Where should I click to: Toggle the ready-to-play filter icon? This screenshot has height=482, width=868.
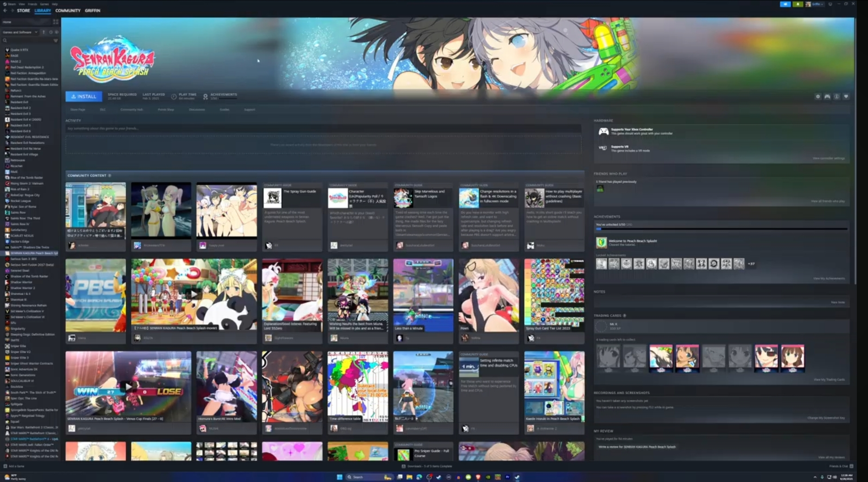(x=56, y=32)
